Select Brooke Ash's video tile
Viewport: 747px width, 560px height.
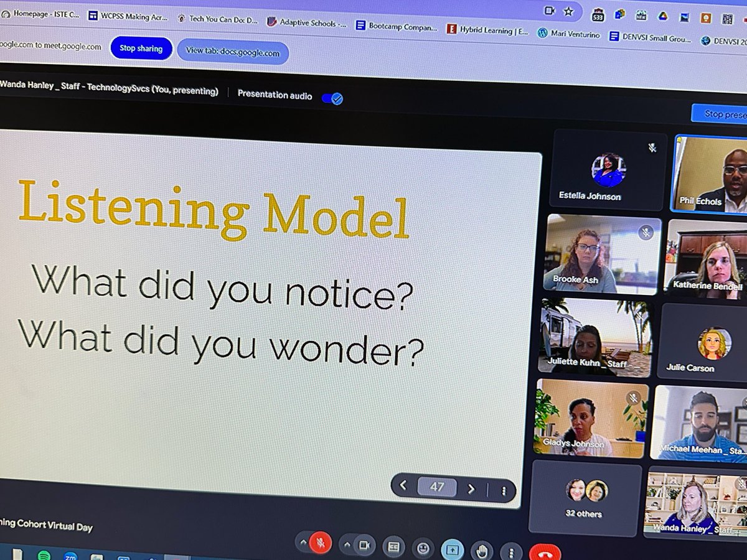tap(603, 254)
